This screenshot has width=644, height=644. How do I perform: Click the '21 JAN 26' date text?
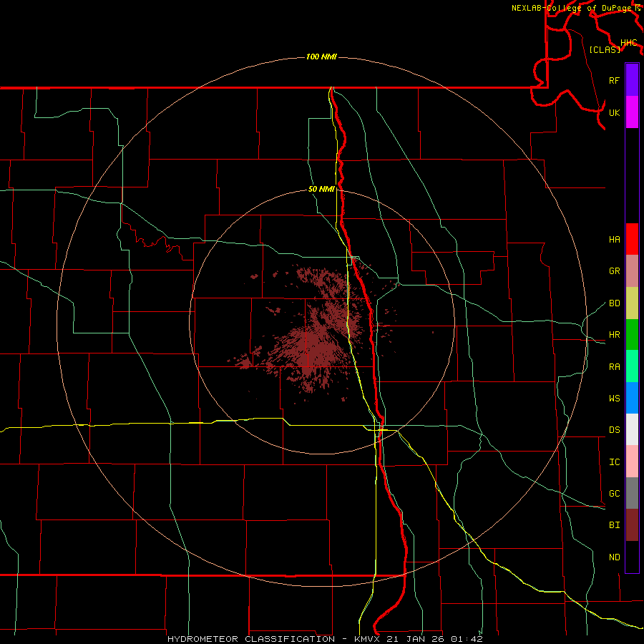[x=415, y=639]
